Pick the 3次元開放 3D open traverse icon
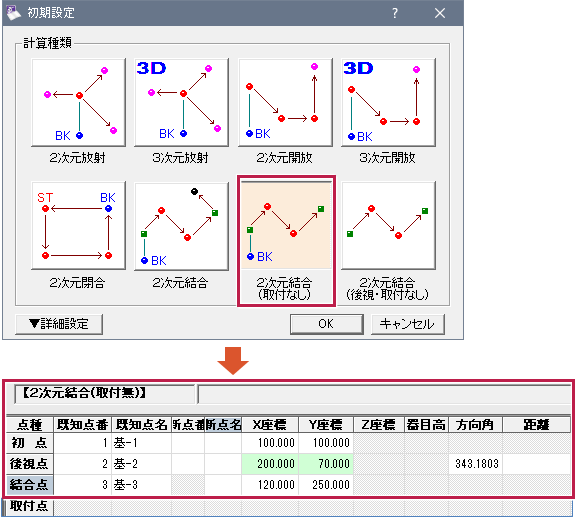This screenshot has height=517, width=577. coord(389,102)
